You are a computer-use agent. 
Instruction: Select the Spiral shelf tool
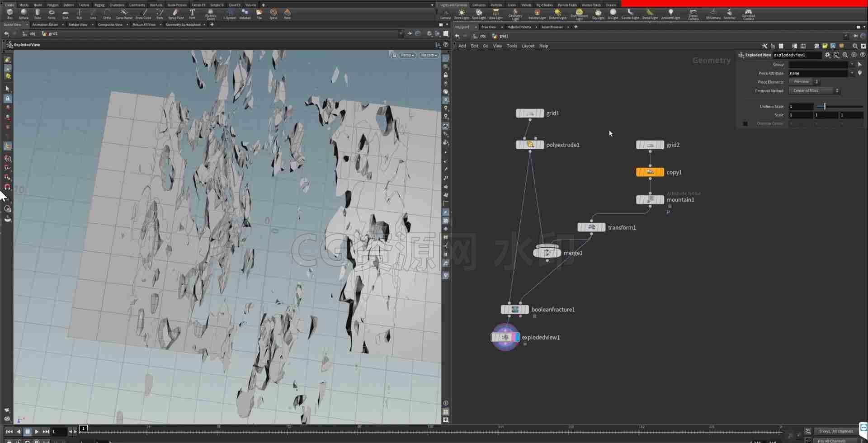pos(273,14)
